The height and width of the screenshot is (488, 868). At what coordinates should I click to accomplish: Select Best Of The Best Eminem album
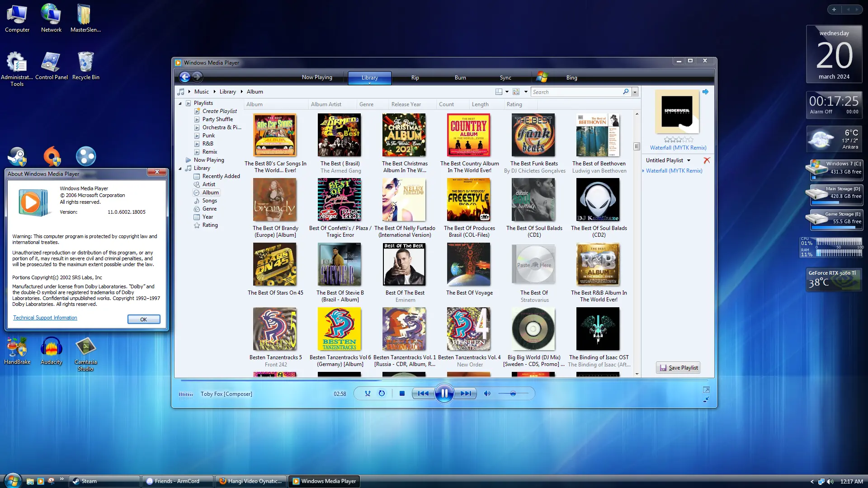(404, 264)
